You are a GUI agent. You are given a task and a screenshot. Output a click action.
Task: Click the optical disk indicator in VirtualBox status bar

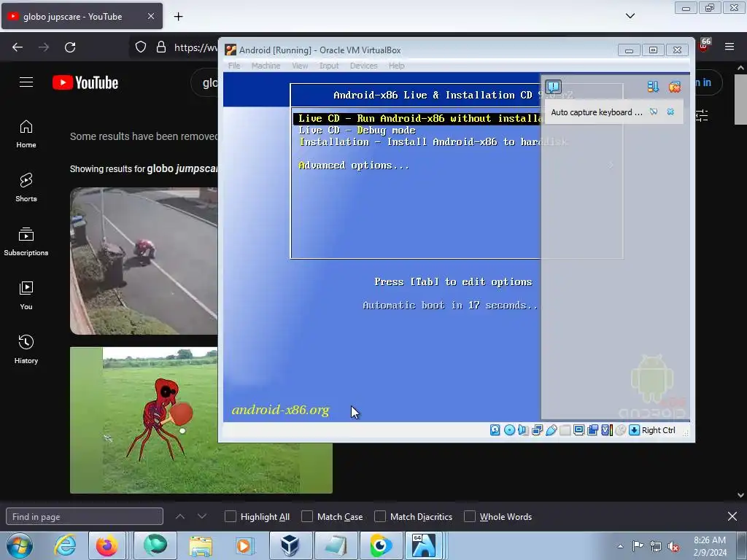pos(509,430)
